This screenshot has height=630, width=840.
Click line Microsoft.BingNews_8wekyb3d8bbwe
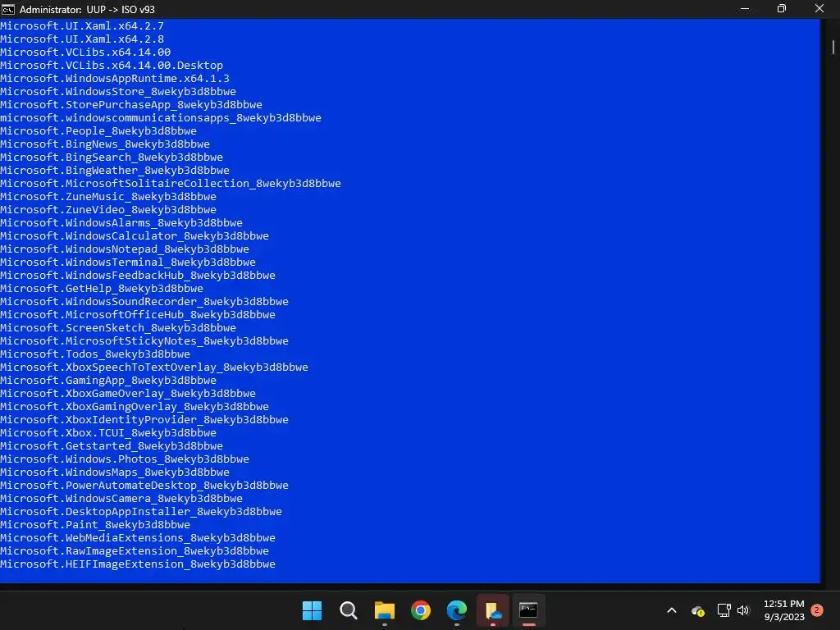tap(105, 144)
